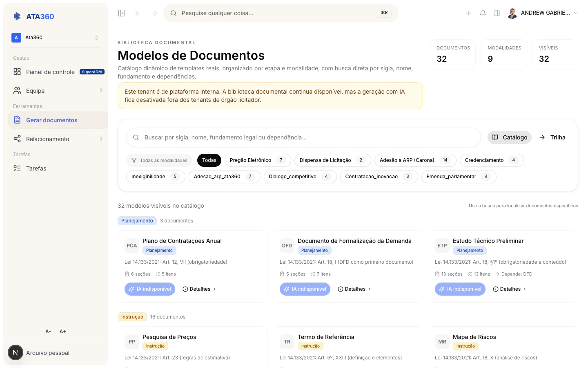Select the Catálogo view tab
588x368 pixels.
(510, 137)
